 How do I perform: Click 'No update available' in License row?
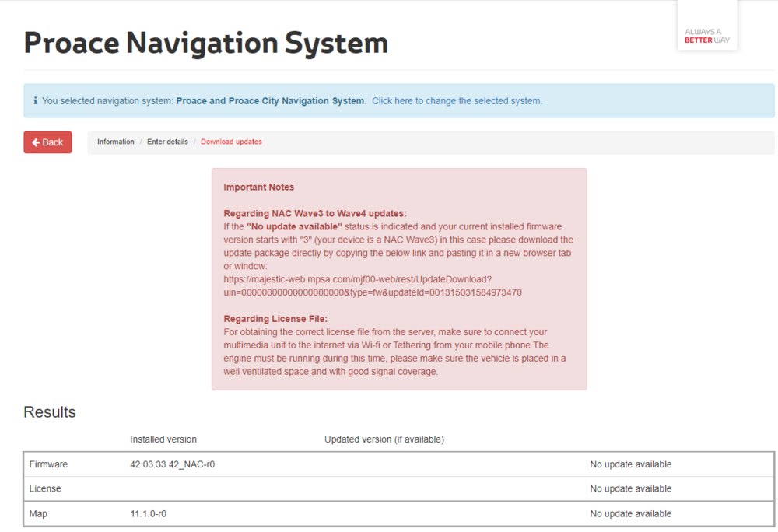coord(631,488)
